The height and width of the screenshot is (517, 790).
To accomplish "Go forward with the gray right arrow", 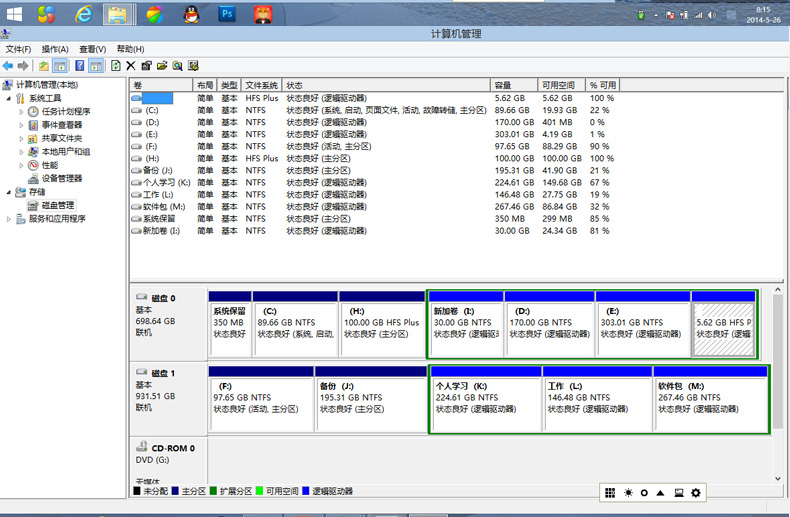I will [x=23, y=66].
